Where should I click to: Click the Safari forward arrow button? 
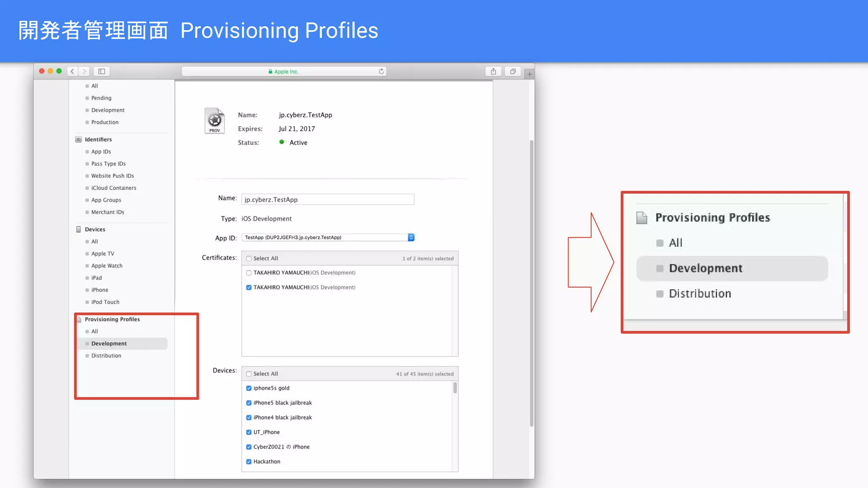(84, 71)
